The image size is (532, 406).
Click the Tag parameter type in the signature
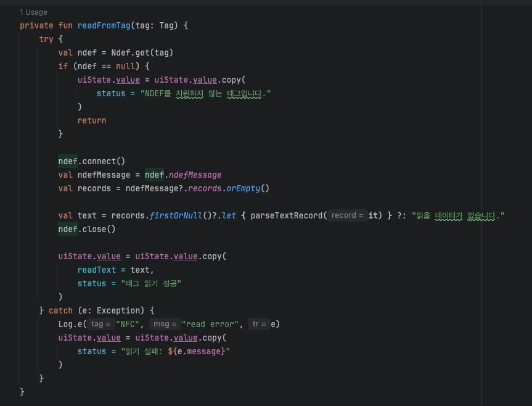coord(166,25)
